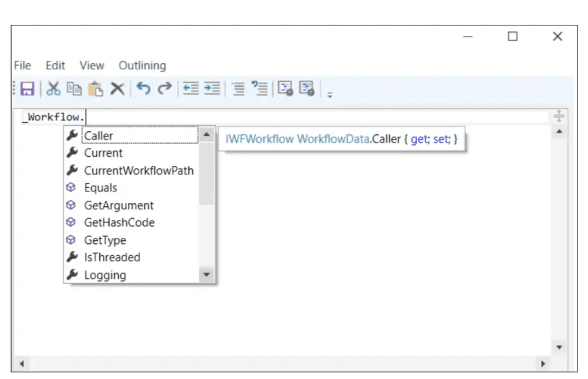Screen dimensions: 588x379
Task: Cut the selected text
Action: pos(53,89)
